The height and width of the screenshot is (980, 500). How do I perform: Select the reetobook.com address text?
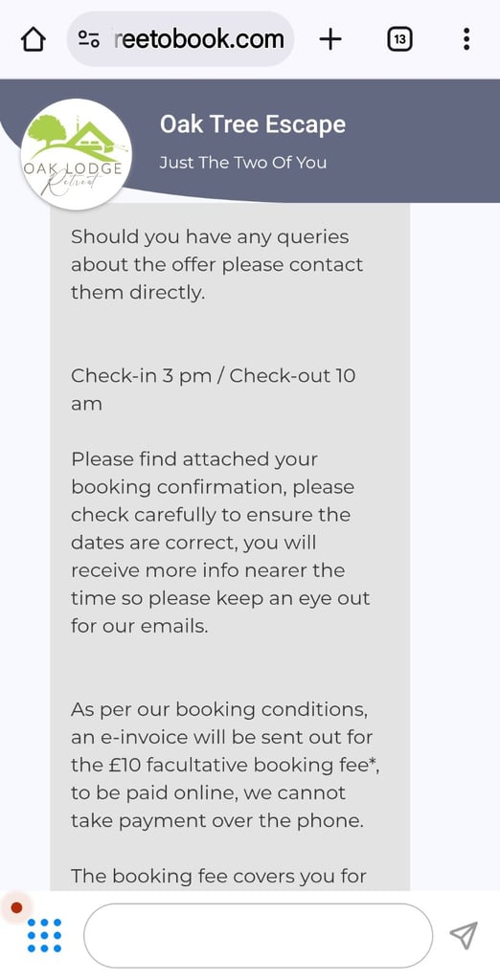(199, 39)
